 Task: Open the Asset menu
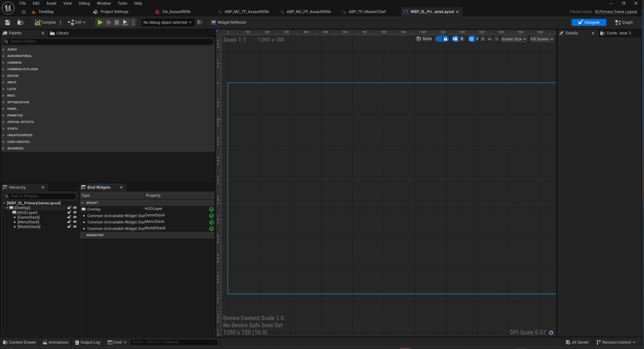point(51,3)
